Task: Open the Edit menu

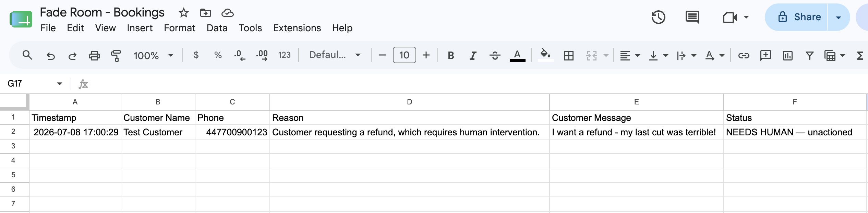Action: (x=75, y=28)
